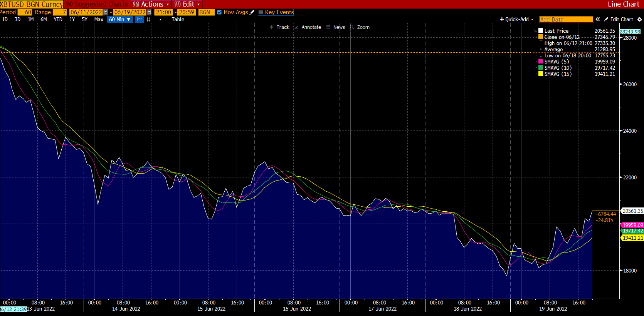Select the YTD time range

(x=58, y=19)
